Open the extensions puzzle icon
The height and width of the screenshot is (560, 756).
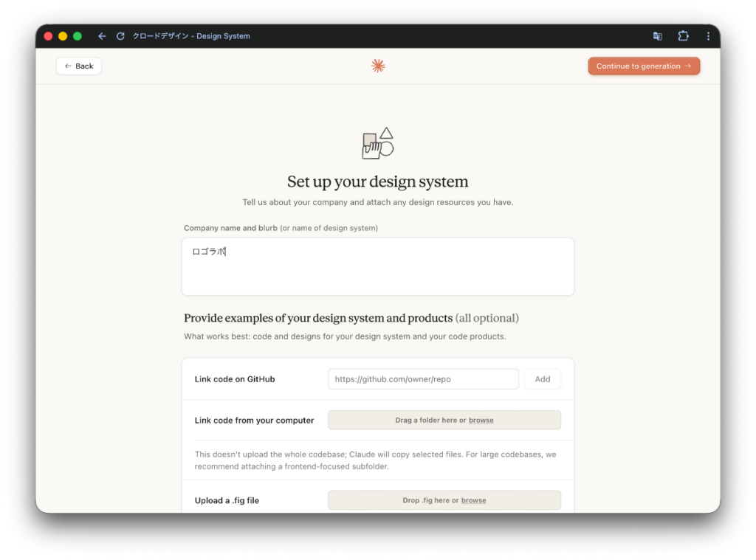tap(683, 36)
